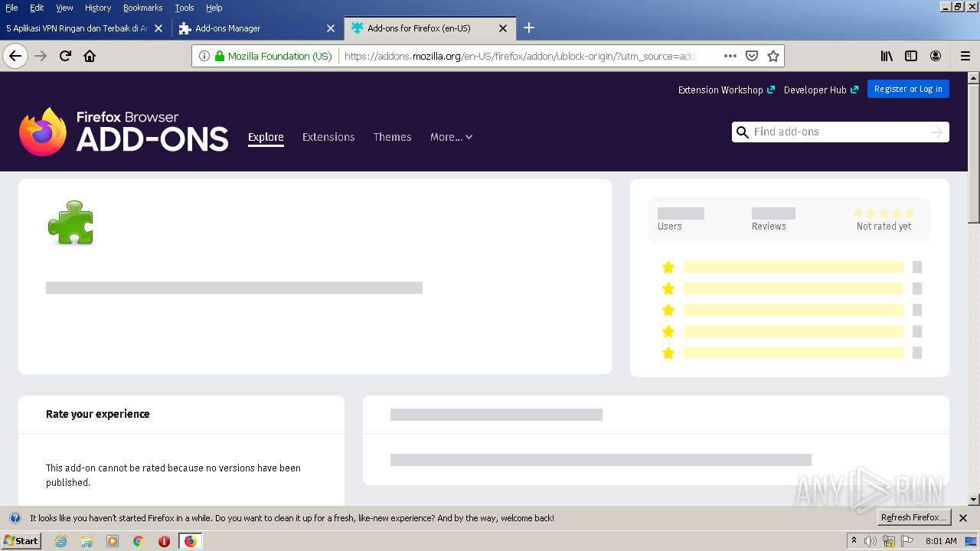Screen dimensions: 980x551
Task: Show hidden tray icons arrow
Action: tap(854, 541)
